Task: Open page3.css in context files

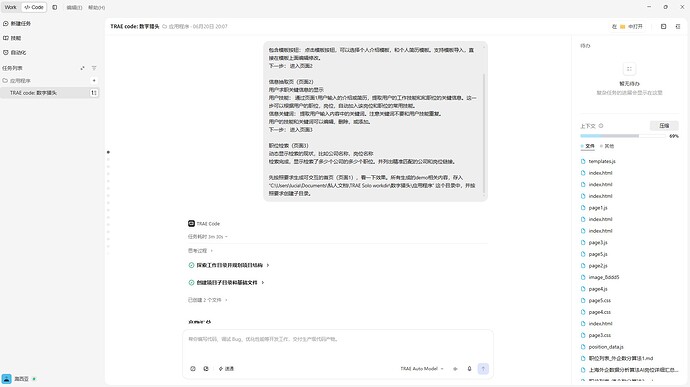Action: click(599, 335)
